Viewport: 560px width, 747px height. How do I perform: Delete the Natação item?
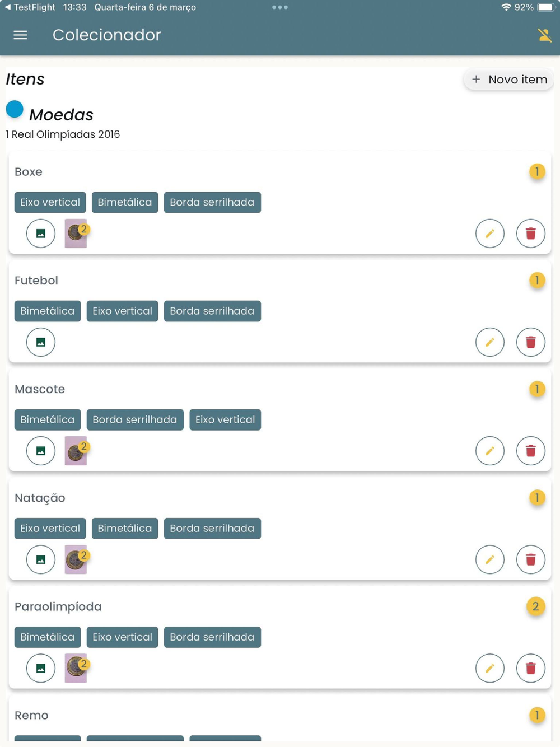point(531,559)
